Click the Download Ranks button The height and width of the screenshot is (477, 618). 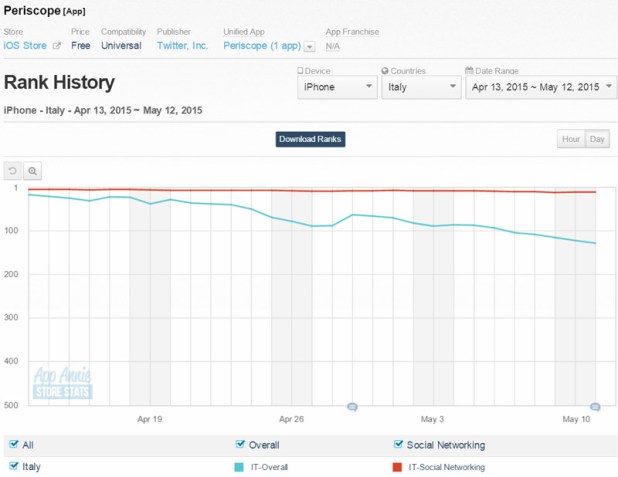[x=310, y=139]
